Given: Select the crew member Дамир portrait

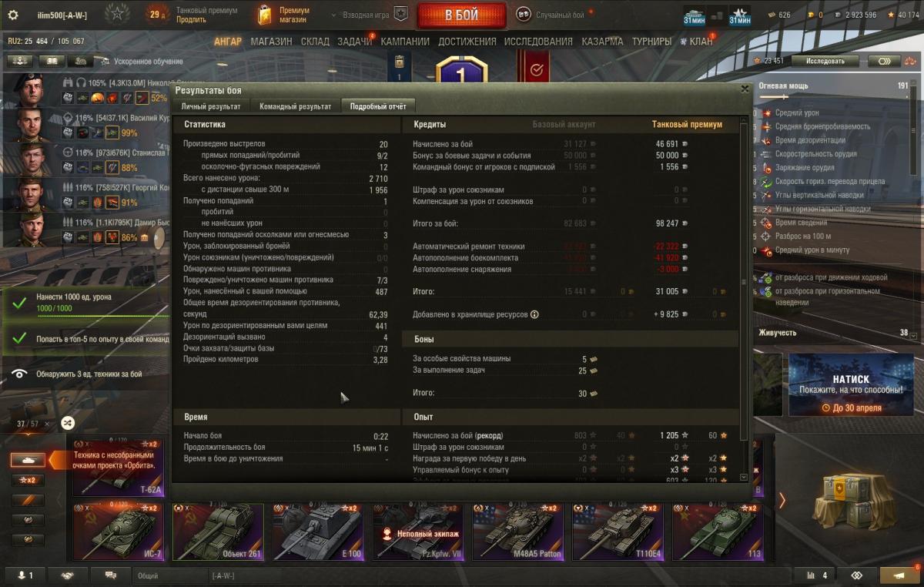Looking at the screenshot, I should (x=30, y=230).
